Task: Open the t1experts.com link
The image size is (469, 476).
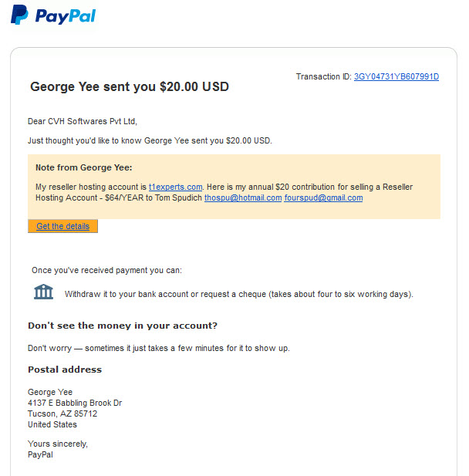Action: tap(175, 187)
